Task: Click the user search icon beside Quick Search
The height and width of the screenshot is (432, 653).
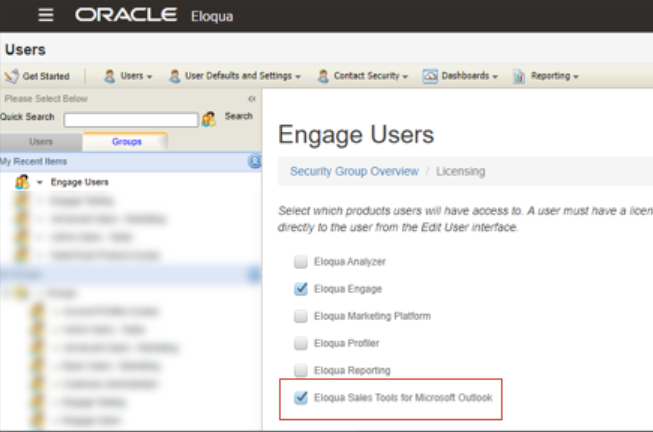Action: click(x=209, y=119)
